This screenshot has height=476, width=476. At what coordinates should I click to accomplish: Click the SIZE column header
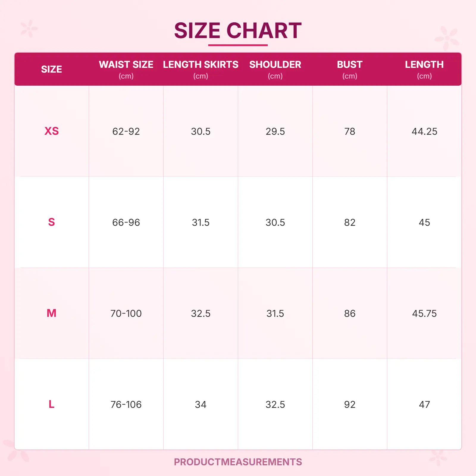[x=51, y=69]
